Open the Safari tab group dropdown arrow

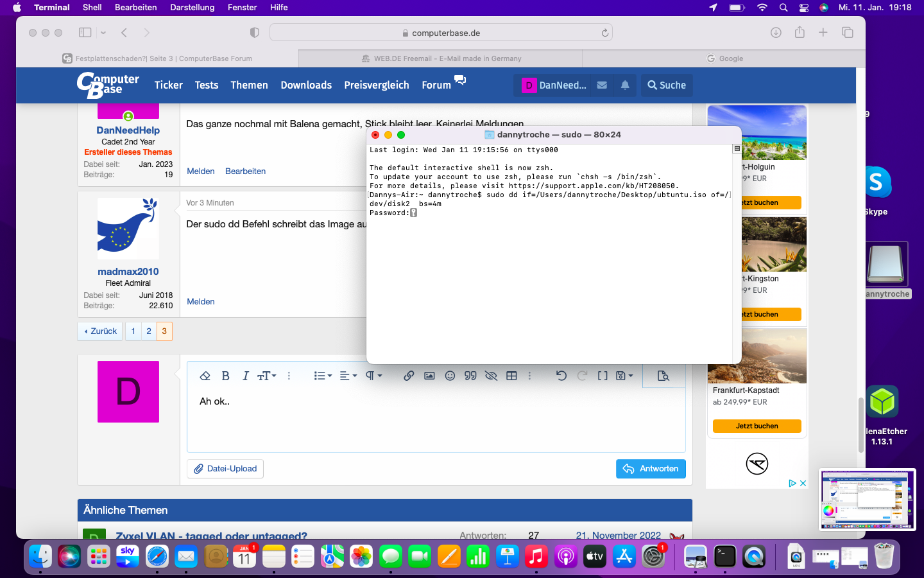click(103, 33)
